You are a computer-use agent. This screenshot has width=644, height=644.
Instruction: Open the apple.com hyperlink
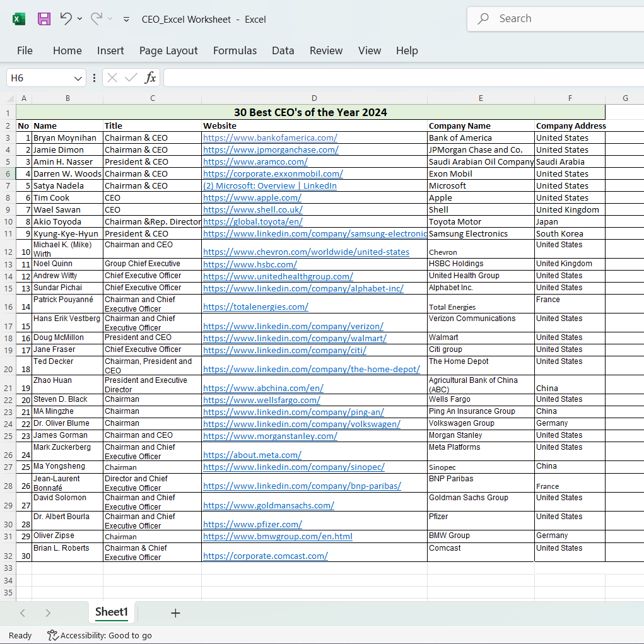tap(252, 197)
